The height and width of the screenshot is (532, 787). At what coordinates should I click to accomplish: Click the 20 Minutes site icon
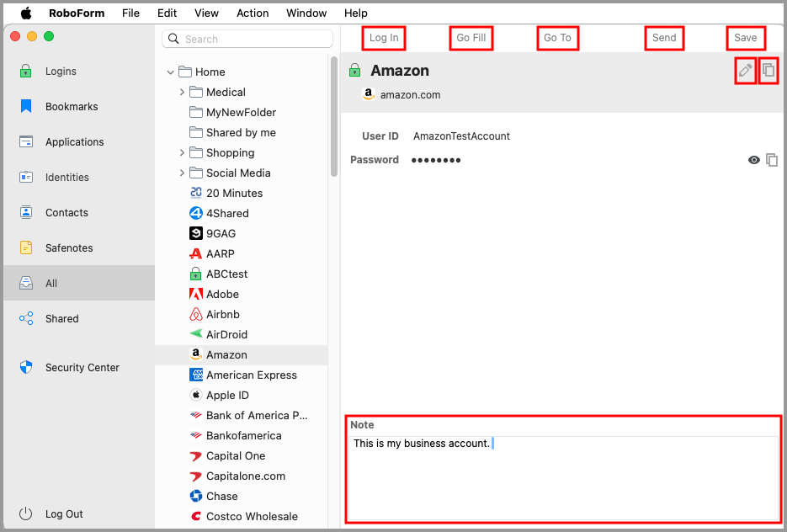pos(196,193)
